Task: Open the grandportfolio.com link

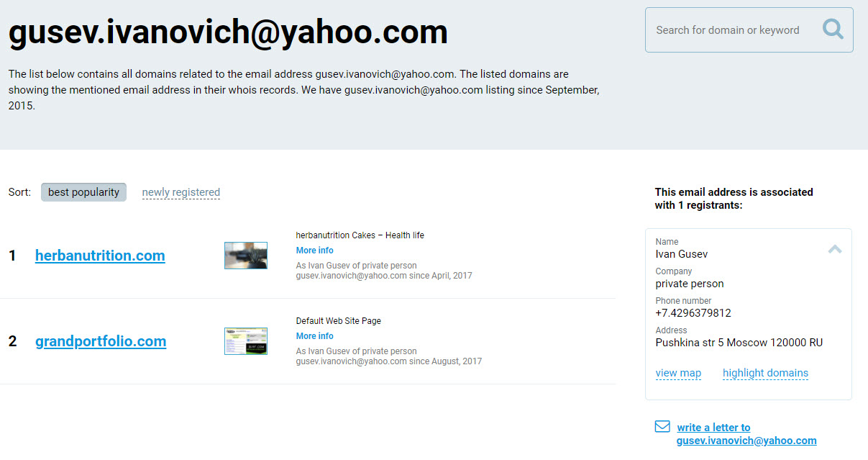Action: point(101,341)
